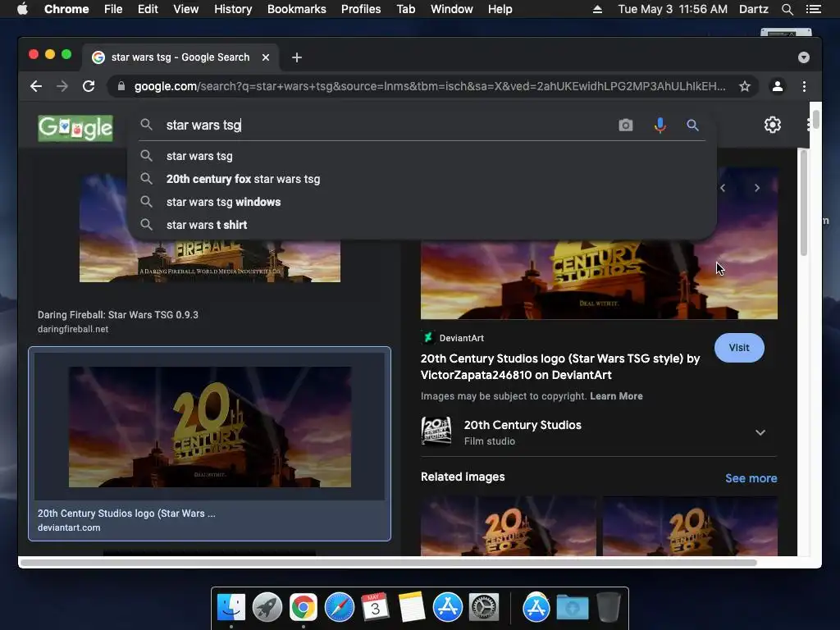840x630 pixels.
Task: Open the tab search dropdown arrow
Action: click(804, 57)
